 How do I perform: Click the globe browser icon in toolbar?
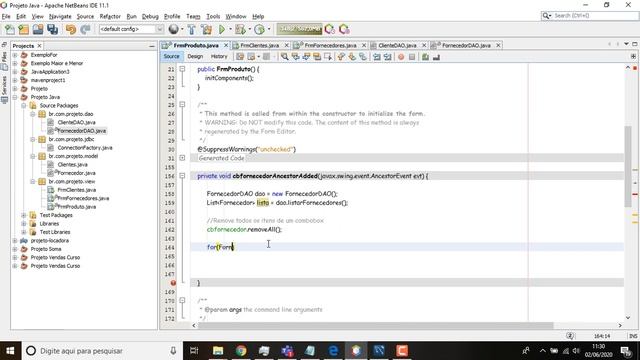pyautogui.click(x=173, y=29)
